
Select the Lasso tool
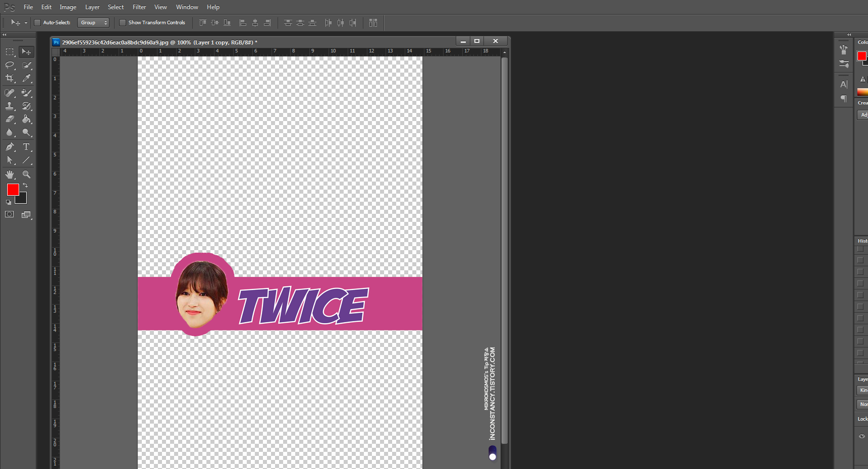(x=10, y=65)
